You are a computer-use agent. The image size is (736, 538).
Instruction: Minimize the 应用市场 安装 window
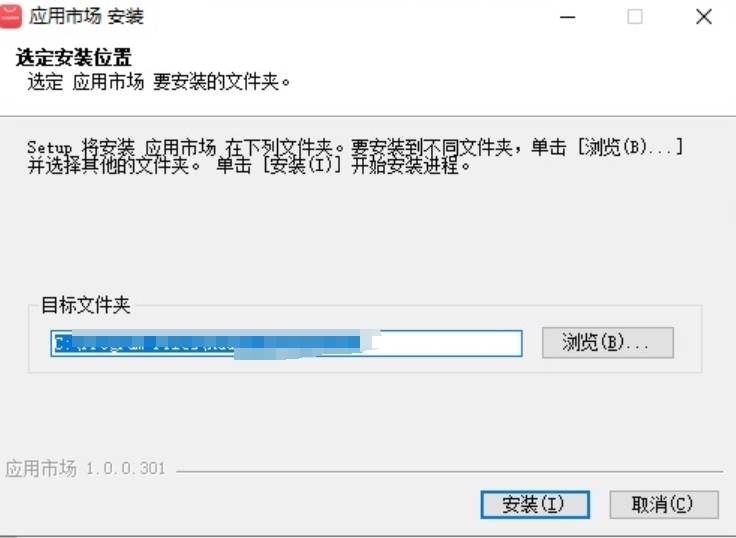coord(567,17)
